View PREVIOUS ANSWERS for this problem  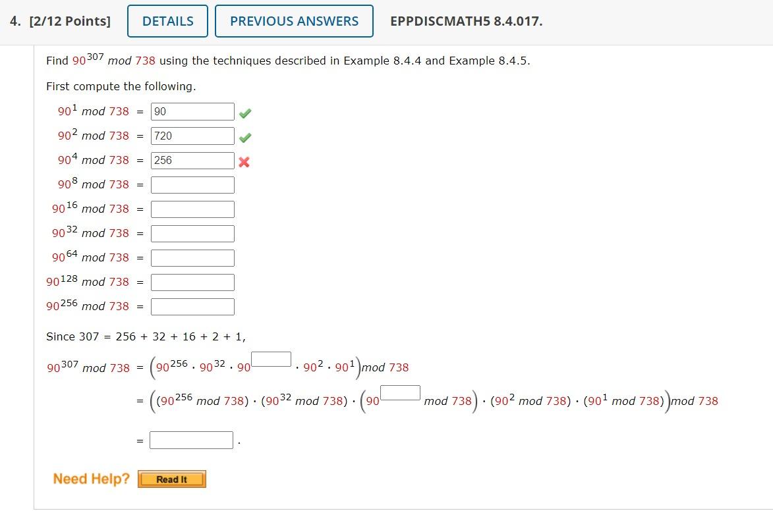coord(294,20)
